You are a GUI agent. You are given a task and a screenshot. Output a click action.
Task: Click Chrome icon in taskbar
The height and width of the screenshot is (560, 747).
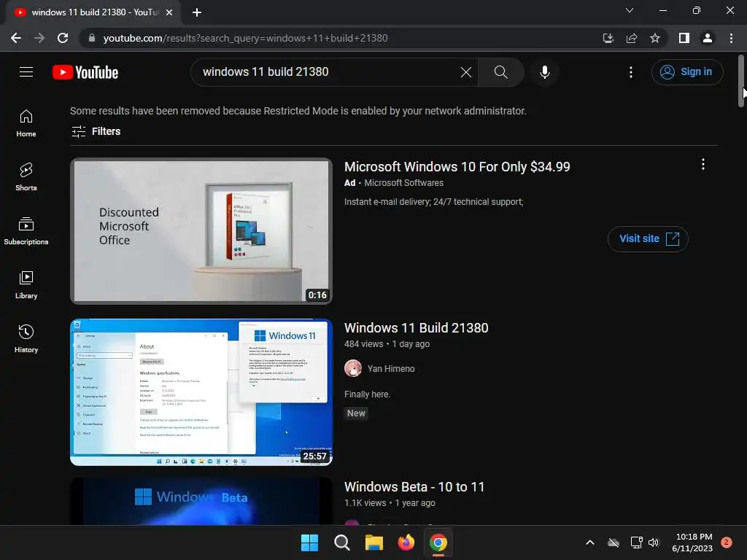click(x=438, y=542)
